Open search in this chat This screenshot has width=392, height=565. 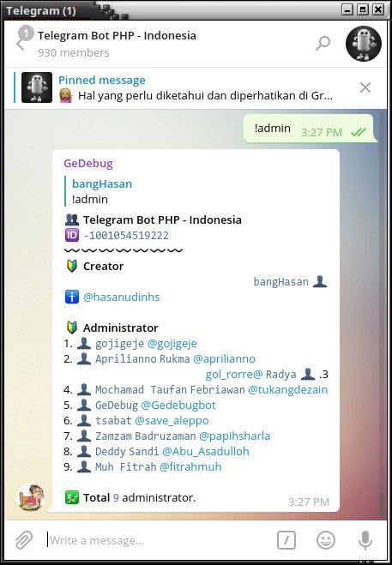pos(323,43)
